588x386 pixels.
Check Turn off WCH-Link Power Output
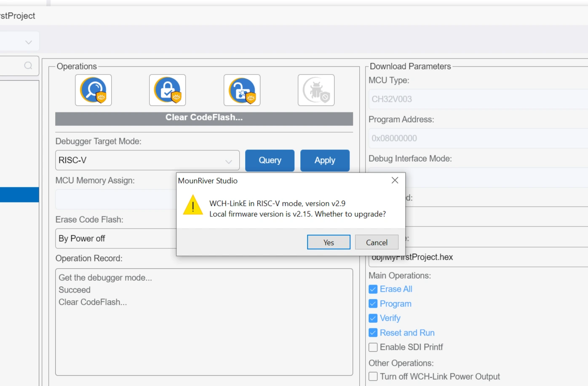373,376
